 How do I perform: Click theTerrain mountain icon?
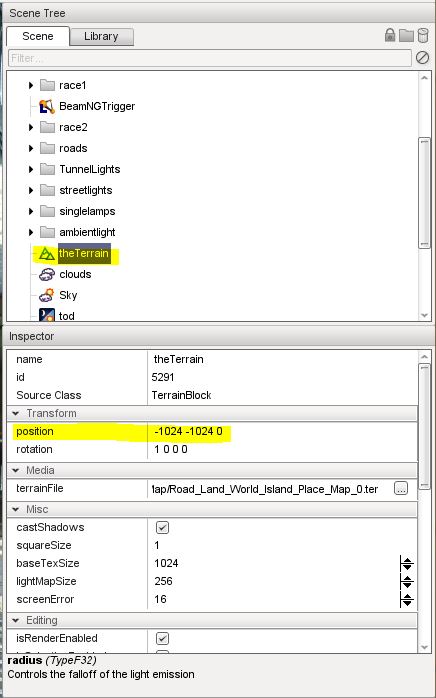pyautogui.click(x=46, y=253)
